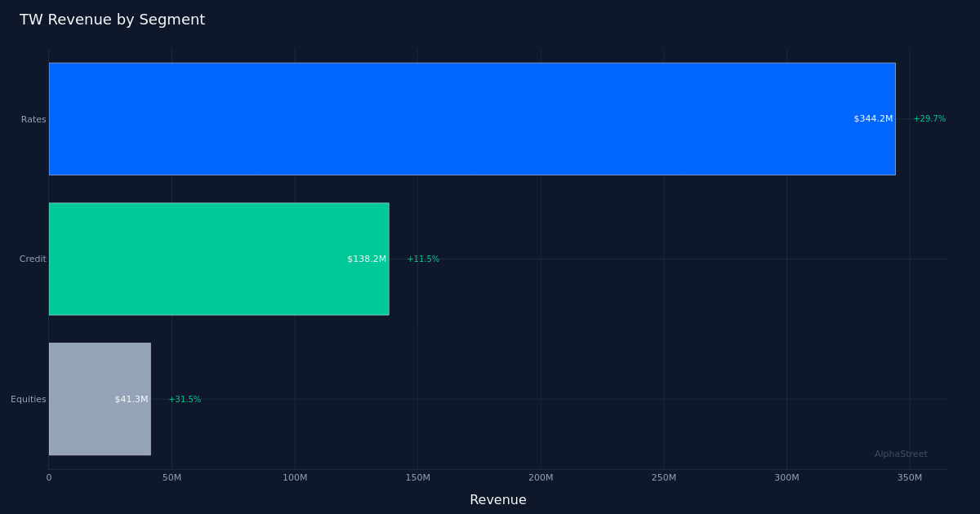Select the +31.5% growth label
The height and width of the screenshot is (514, 980).
pos(185,400)
